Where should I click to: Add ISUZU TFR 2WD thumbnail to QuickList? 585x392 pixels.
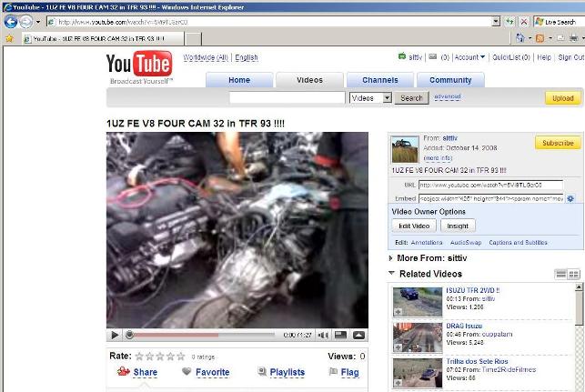click(398, 313)
